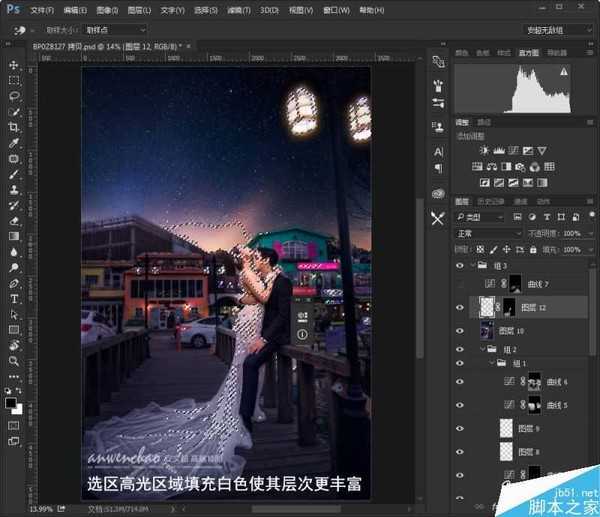Viewport: 600px width, 517px height.
Task: Open the collapsed Brush Presets panel icon
Action: tap(439, 103)
